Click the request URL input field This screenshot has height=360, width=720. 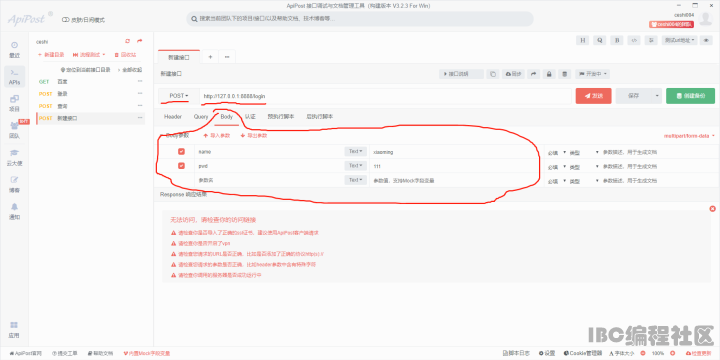pyautogui.click(x=386, y=96)
